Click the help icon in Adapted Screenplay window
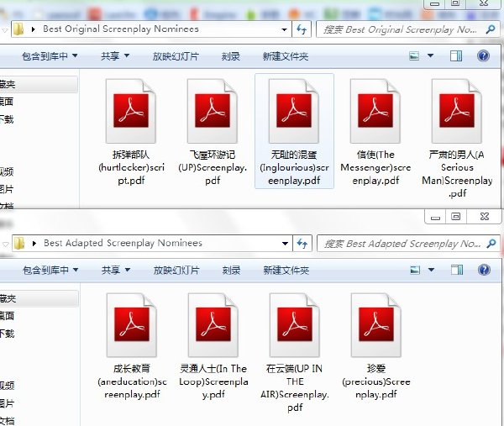 point(484,270)
